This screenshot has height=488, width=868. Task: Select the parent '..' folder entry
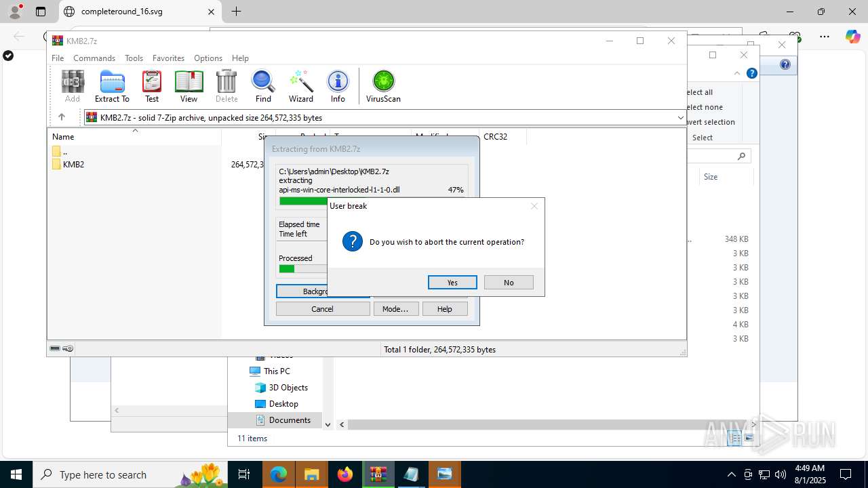click(60, 151)
